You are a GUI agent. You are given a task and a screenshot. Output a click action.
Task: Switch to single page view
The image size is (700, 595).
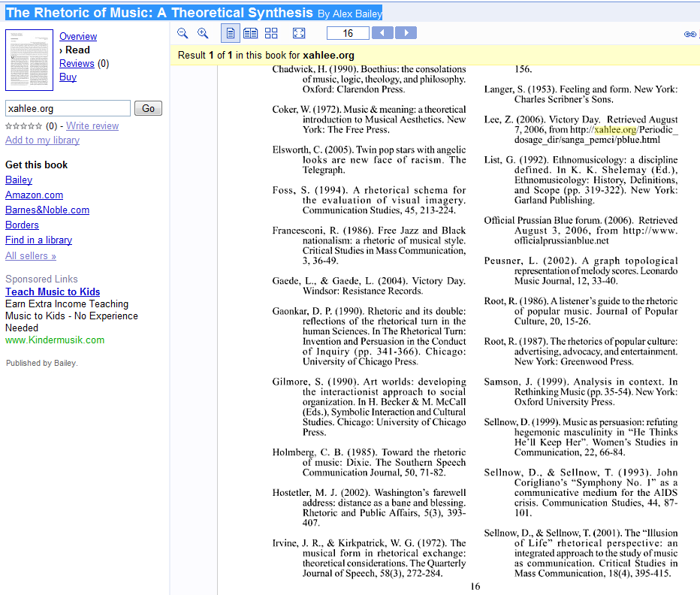point(231,33)
